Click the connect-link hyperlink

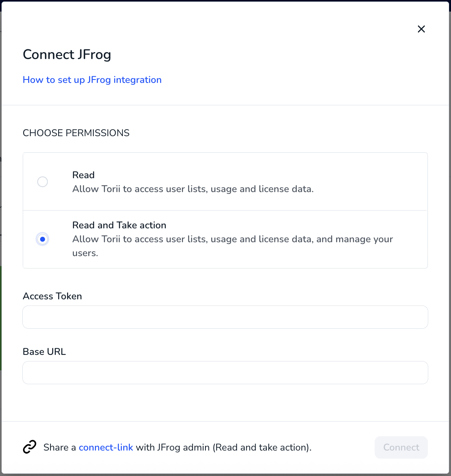coord(106,447)
